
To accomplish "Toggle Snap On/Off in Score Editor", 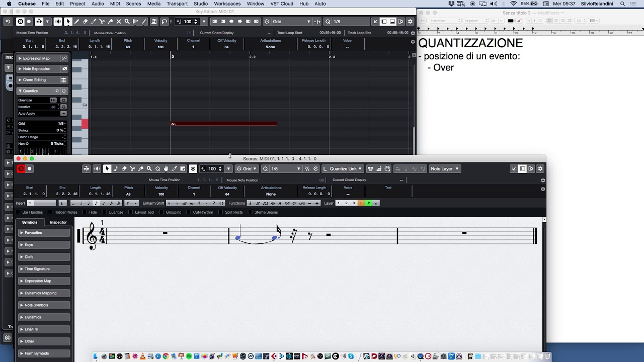I will pos(239,169).
